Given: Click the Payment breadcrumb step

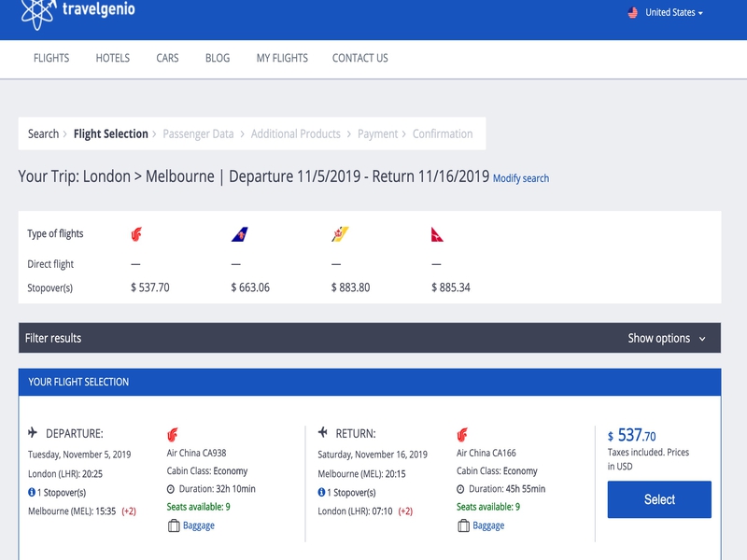Looking at the screenshot, I should tap(378, 133).
